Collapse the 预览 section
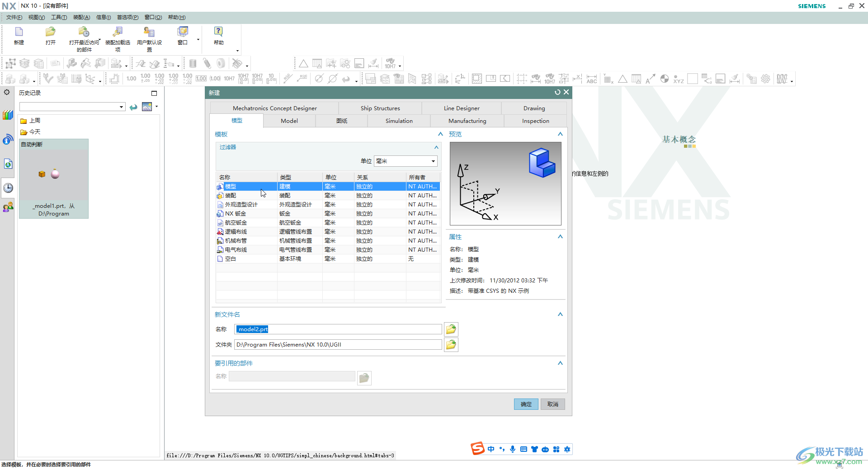 click(560, 134)
